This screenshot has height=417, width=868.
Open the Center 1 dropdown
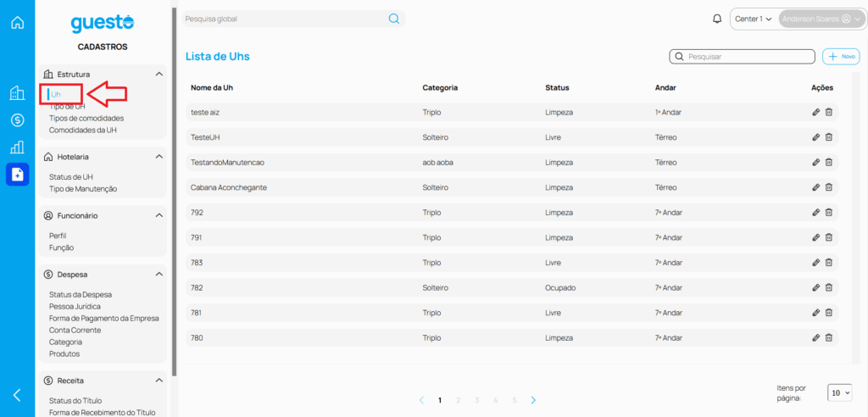[753, 19]
